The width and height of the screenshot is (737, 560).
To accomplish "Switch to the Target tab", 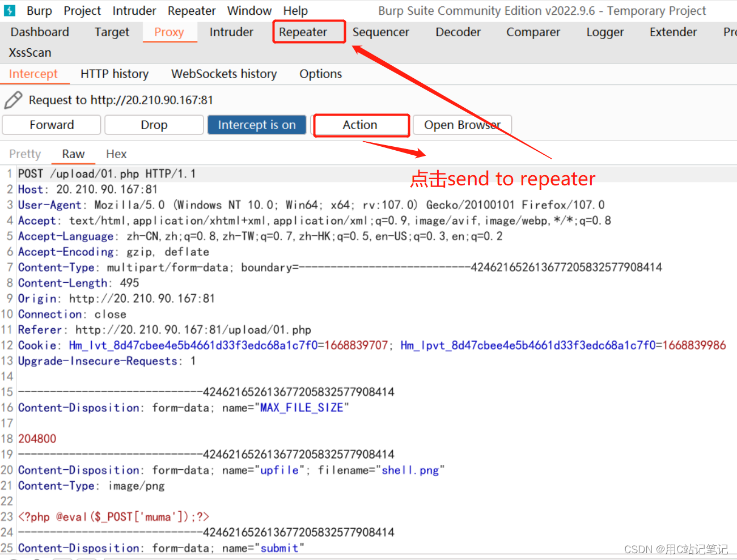I will [112, 32].
